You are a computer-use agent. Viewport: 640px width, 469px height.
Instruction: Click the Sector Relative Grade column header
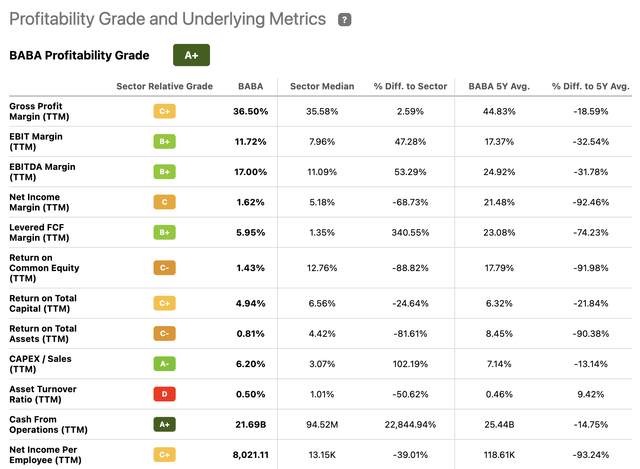pyautogui.click(x=165, y=86)
